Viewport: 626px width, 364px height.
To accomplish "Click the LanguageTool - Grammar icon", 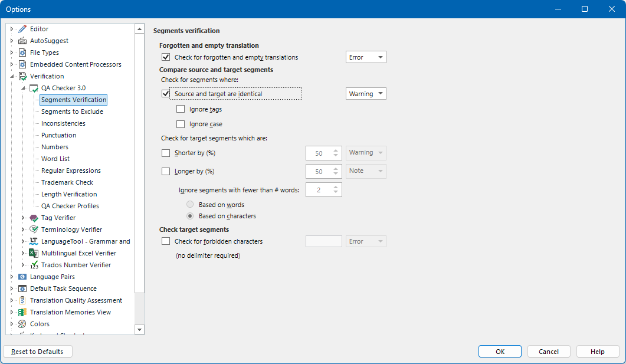I will (33, 241).
